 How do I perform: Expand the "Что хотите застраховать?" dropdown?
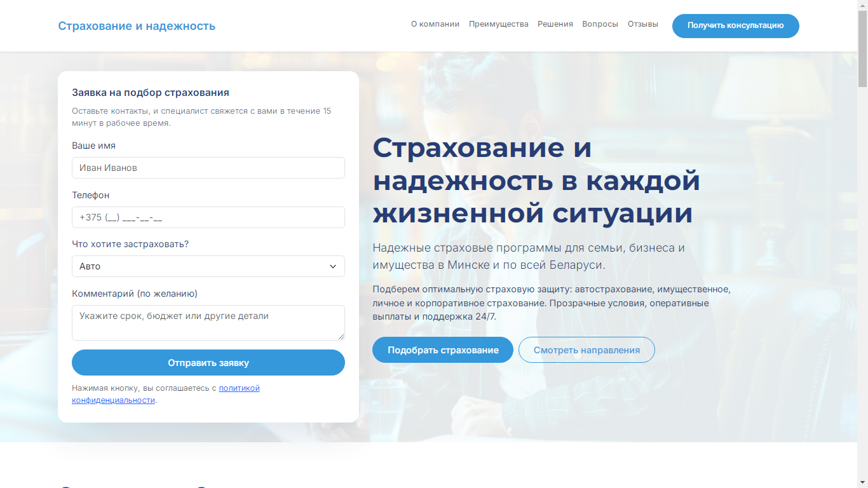point(208,266)
